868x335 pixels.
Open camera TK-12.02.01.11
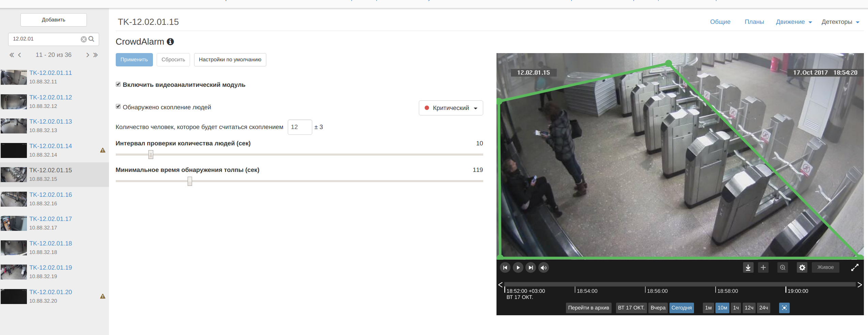coord(50,73)
